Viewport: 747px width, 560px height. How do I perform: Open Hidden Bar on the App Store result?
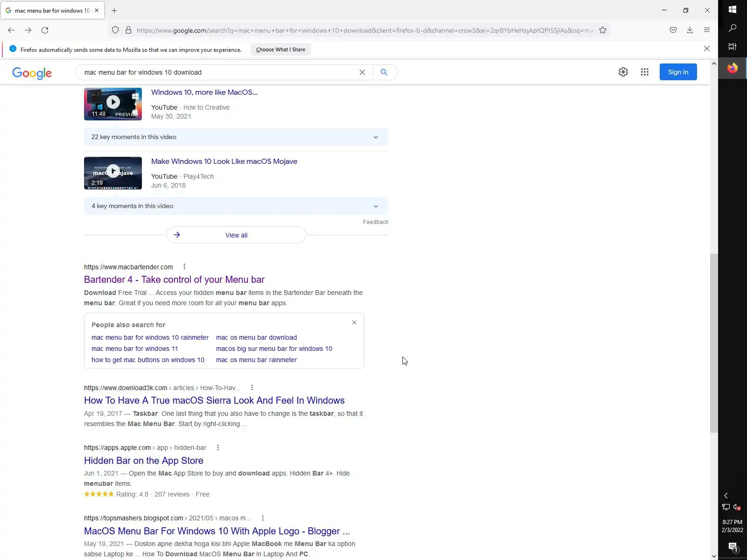[x=144, y=461]
